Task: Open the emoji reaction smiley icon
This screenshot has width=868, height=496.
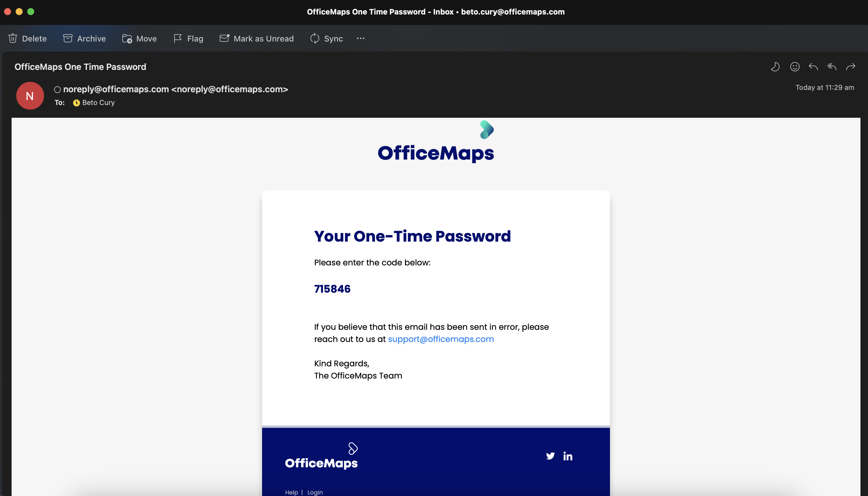Action: click(794, 67)
